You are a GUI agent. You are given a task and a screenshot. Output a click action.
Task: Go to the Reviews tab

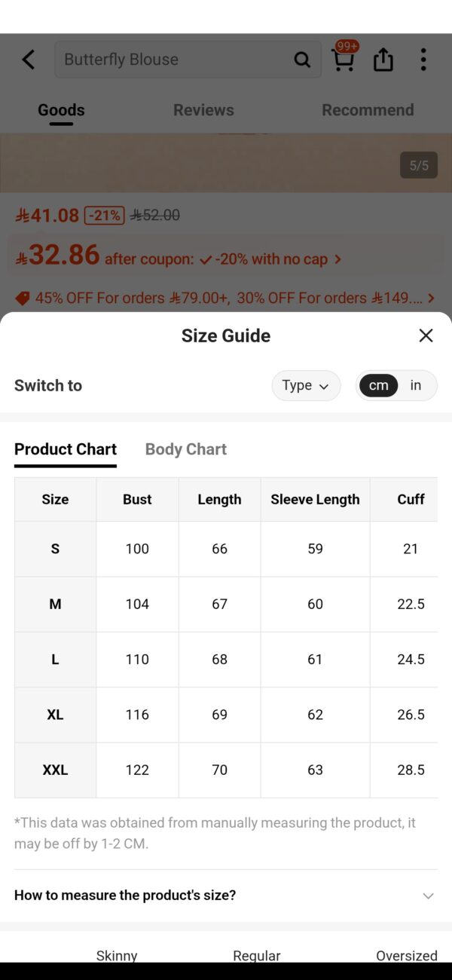click(203, 110)
